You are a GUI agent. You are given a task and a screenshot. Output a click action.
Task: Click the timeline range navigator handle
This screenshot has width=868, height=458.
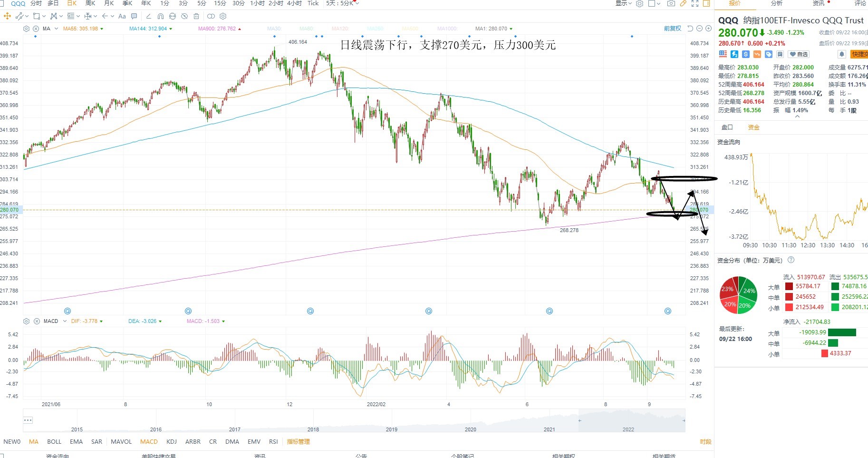tap(579, 420)
